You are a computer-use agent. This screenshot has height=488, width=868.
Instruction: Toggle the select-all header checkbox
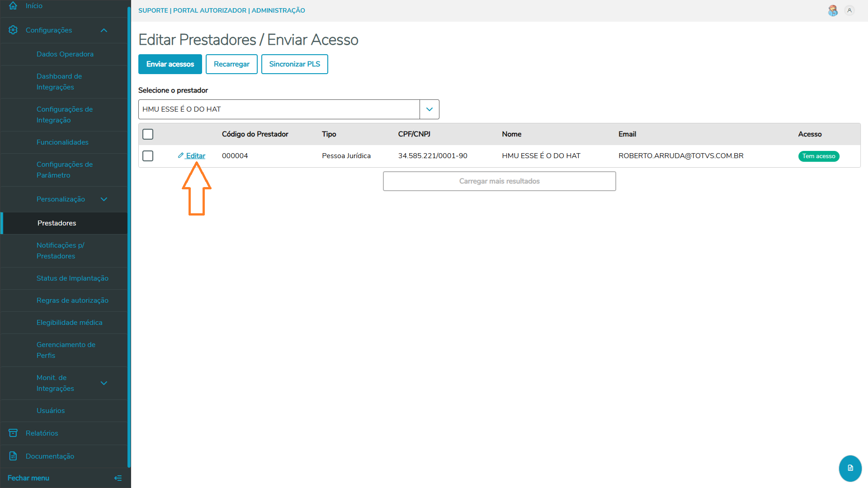click(x=148, y=134)
